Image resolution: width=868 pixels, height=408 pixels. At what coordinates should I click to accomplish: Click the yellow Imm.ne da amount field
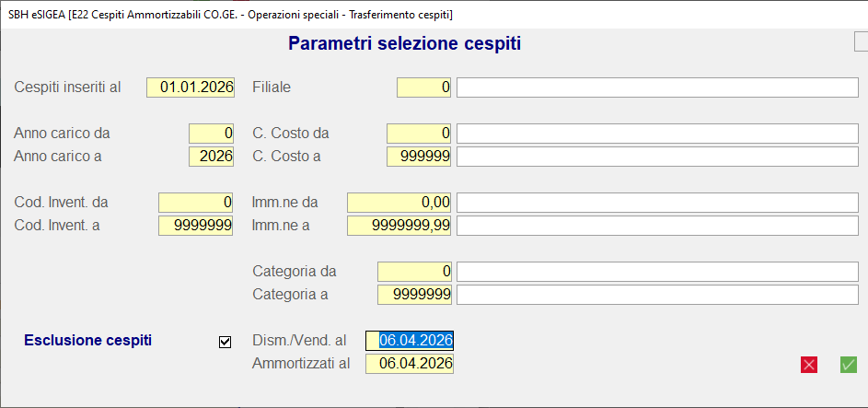pyautogui.click(x=399, y=203)
